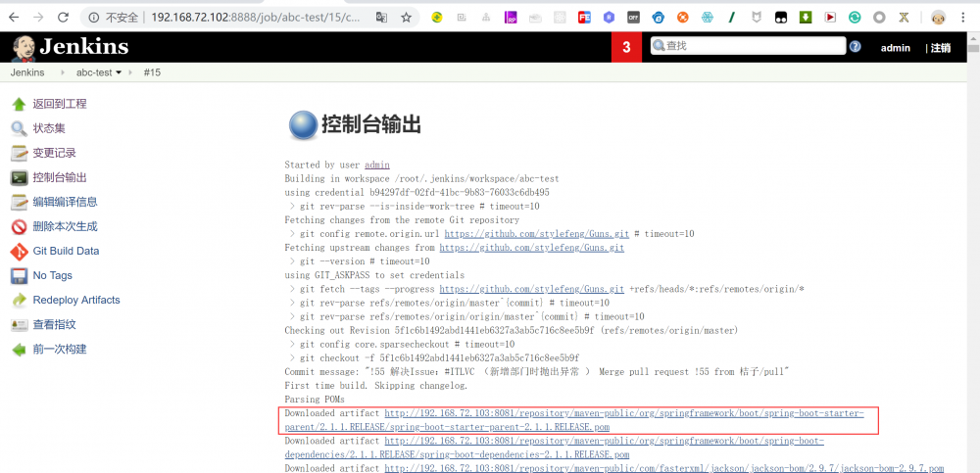Image resolution: width=980 pixels, height=473 pixels.
Task: Open the Git Build Data sidebar link
Action: (x=67, y=251)
